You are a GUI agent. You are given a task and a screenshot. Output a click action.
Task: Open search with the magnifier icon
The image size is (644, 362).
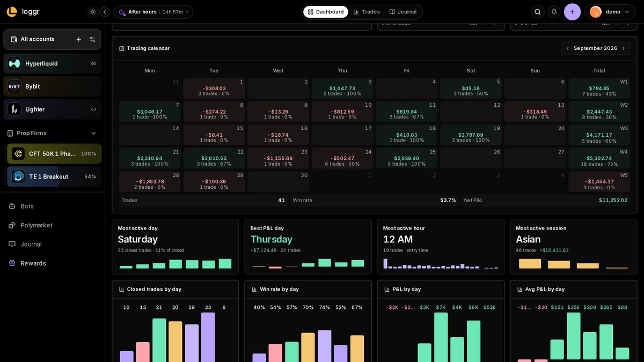(x=537, y=12)
